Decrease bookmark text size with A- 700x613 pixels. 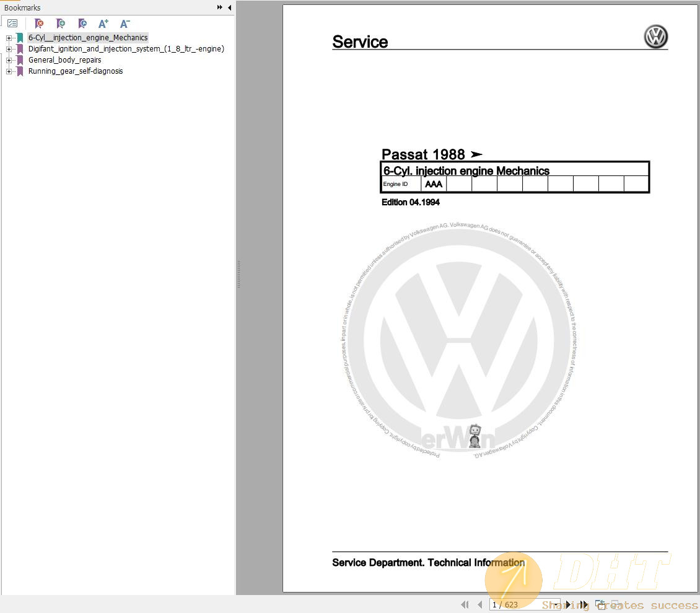coord(125,23)
